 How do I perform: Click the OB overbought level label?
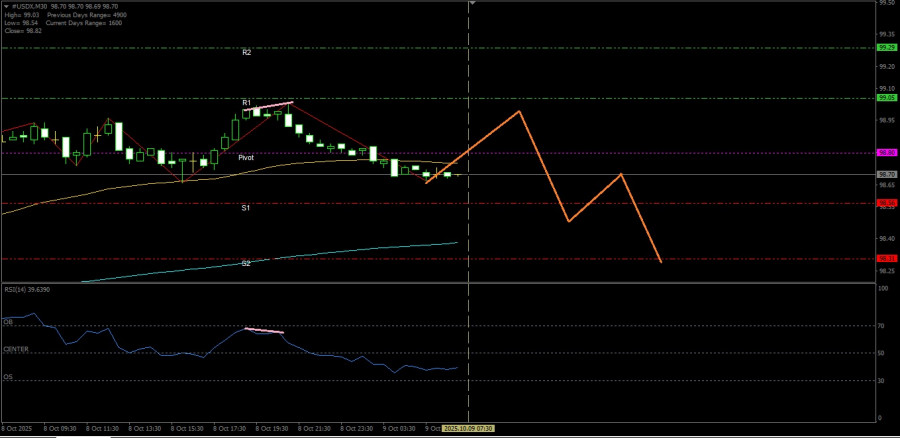pos(8,323)
